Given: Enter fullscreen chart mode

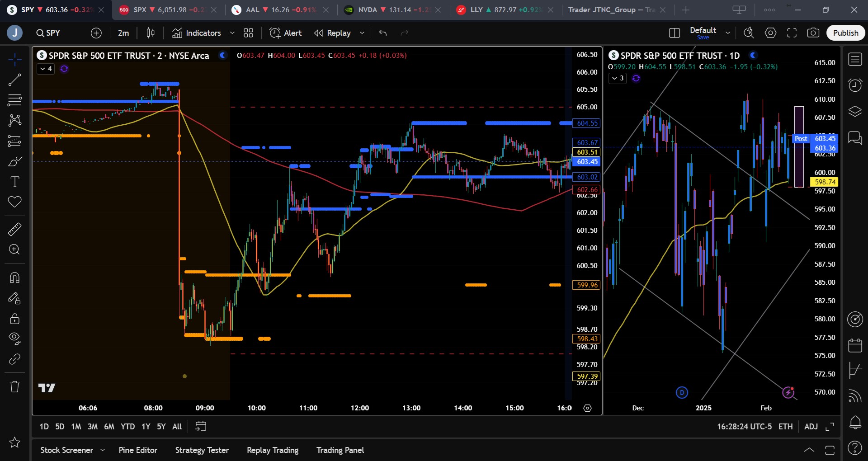Looking at the screenshot, I should (x=792, y=33).
